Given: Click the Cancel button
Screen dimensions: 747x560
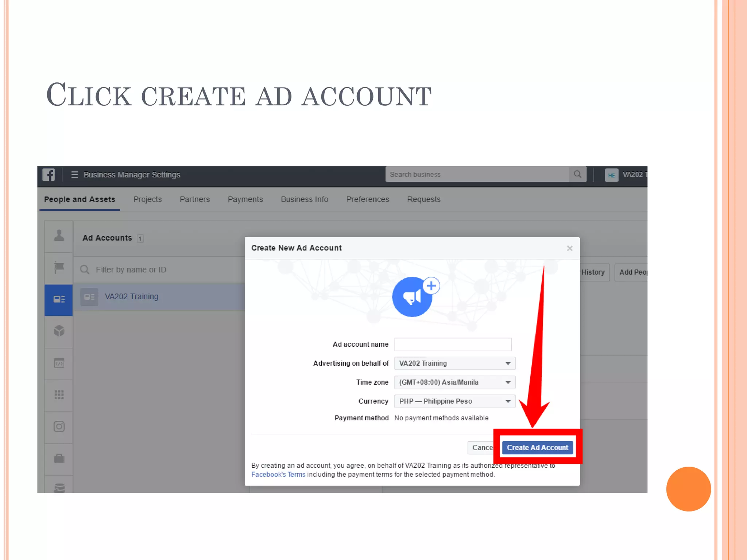Looking at the screenshot, I should coord(481,448).
